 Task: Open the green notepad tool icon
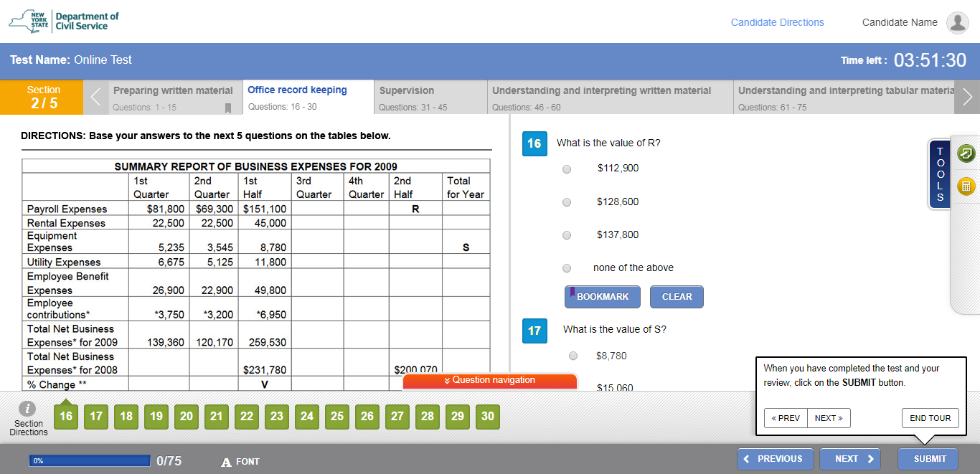[x=966, y=153]
